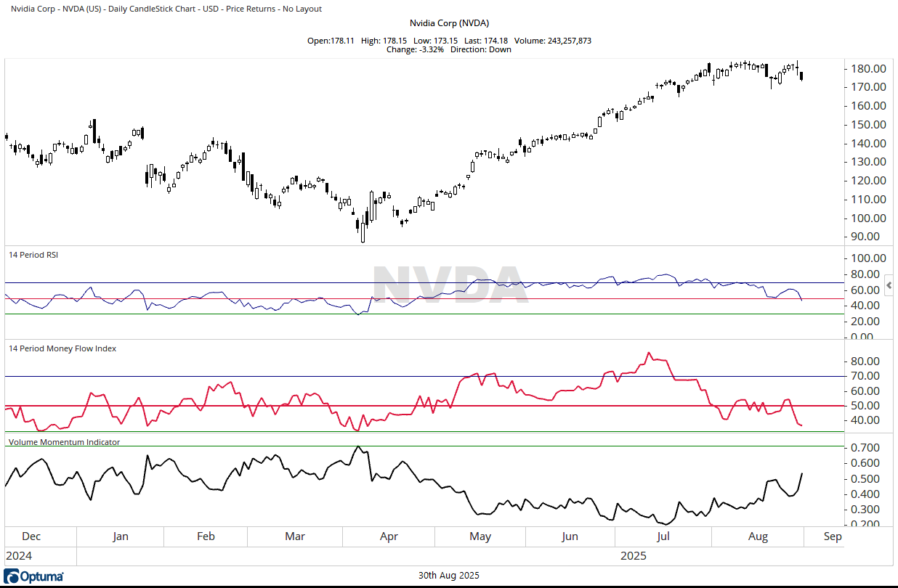Screen dimensions: 898x588
Task: Select the Jan month on time axis
Action: [x=121, y=537]
